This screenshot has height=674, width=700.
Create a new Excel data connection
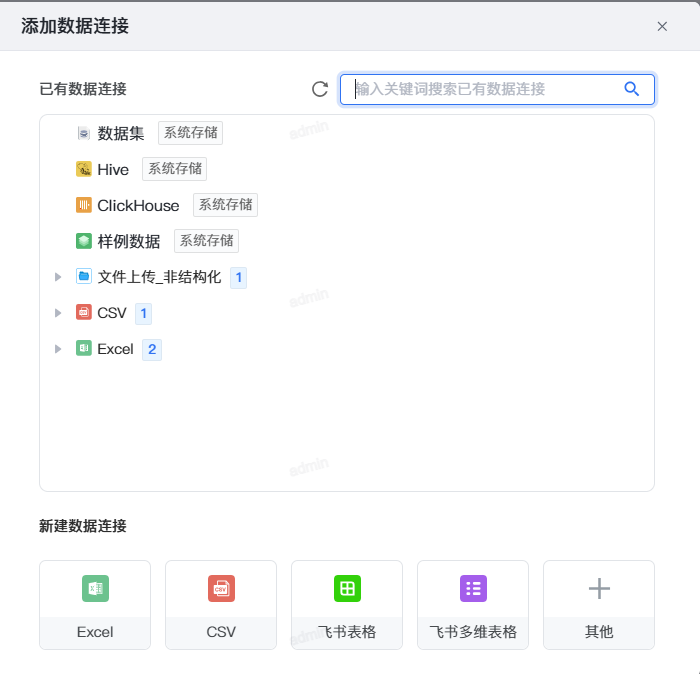coord(95,604)
